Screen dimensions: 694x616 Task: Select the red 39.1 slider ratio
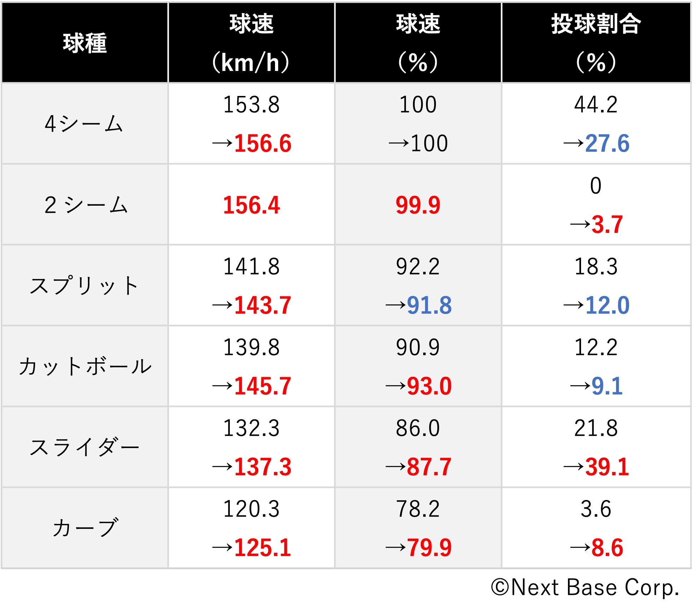(x=607, y=467)
